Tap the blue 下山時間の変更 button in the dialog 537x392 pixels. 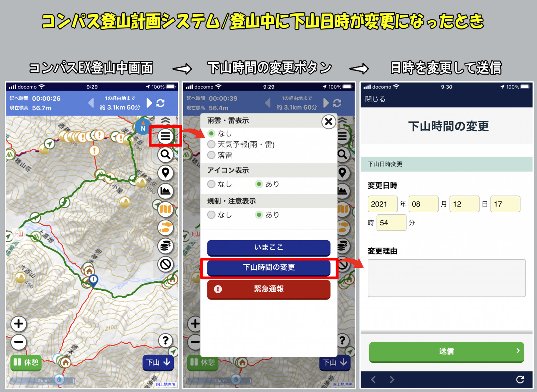(268, 267)
